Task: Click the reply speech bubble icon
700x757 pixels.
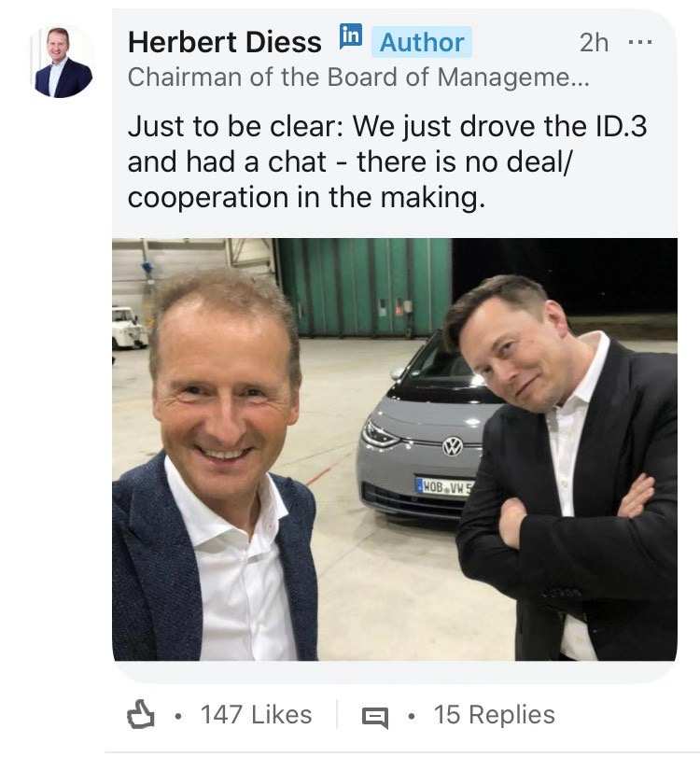Action: point(374,717)
